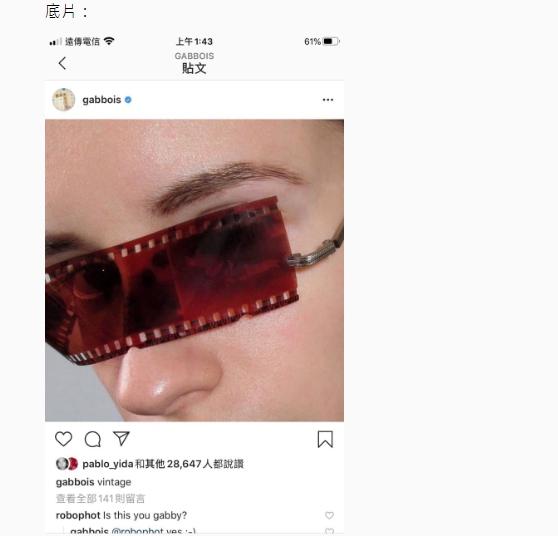
Task: Click the blue verified badge
Action: click(x=128, y=100)
